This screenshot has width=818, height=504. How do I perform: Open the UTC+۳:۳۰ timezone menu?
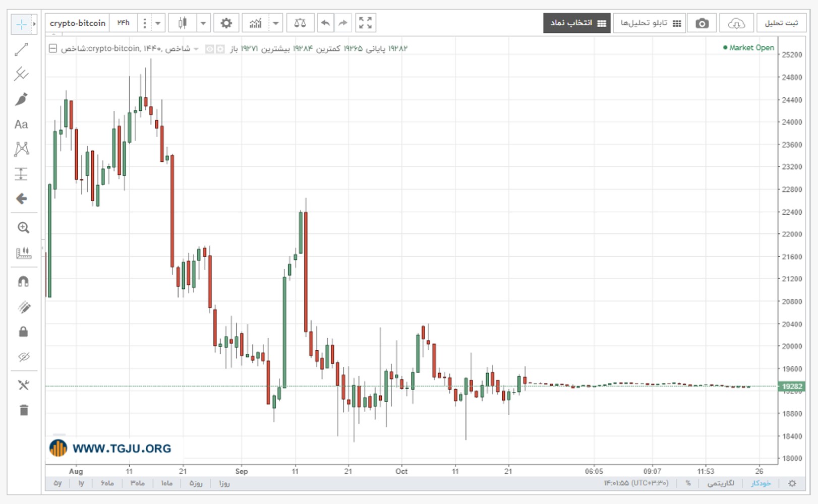pos(636,483)
